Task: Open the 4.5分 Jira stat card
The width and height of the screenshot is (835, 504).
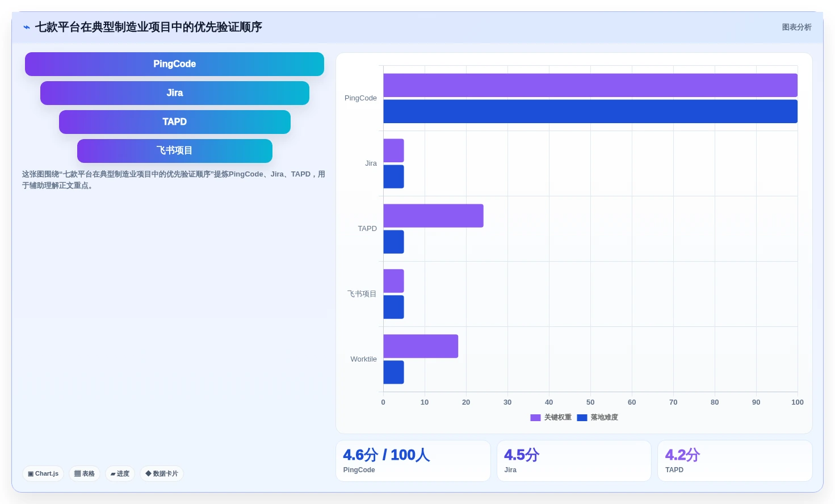Action: coord(574,461)
